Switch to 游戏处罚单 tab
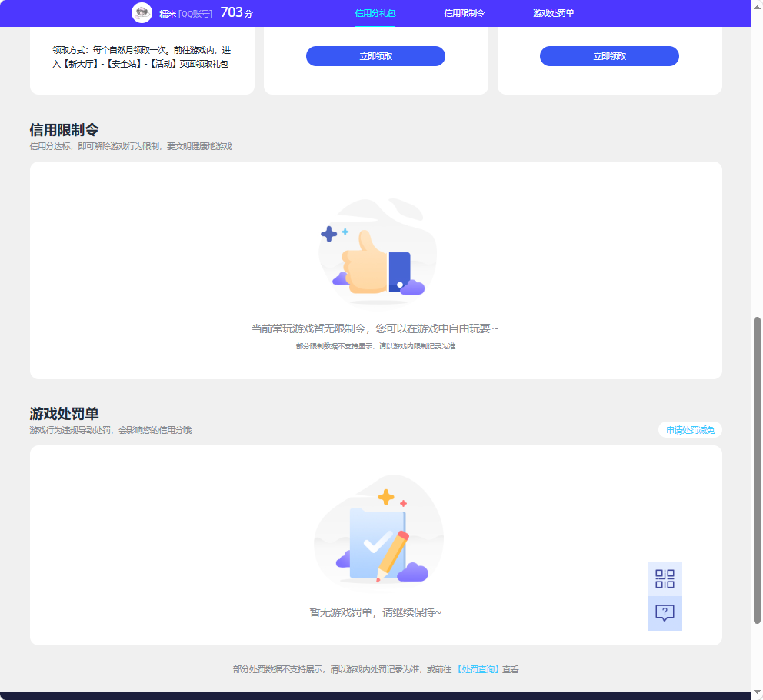 pyautogui.click(x=553, y=13)
